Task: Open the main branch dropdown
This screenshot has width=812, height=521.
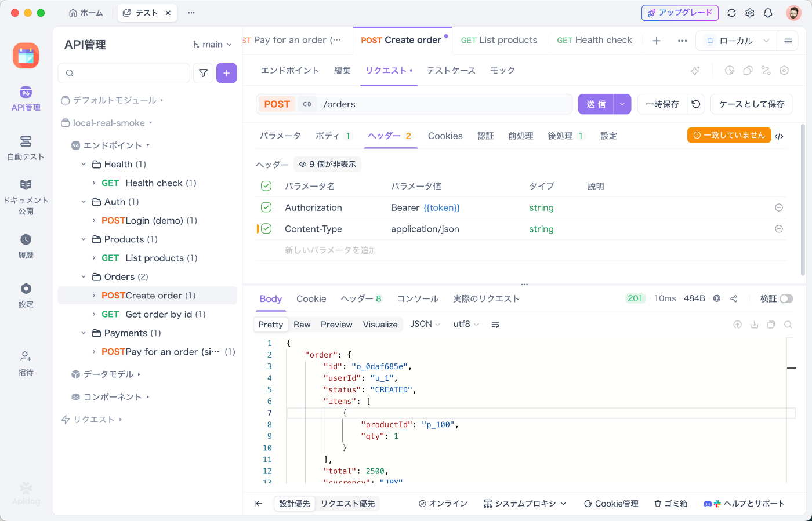Action: click(212, 45)
